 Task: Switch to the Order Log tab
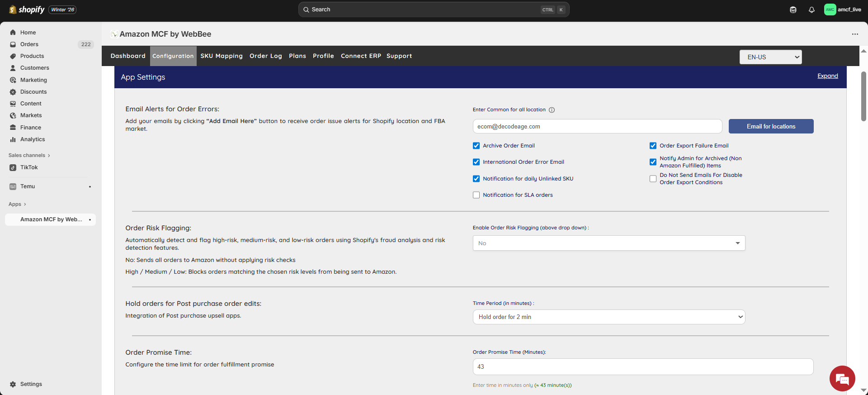[x=265, y=56]
